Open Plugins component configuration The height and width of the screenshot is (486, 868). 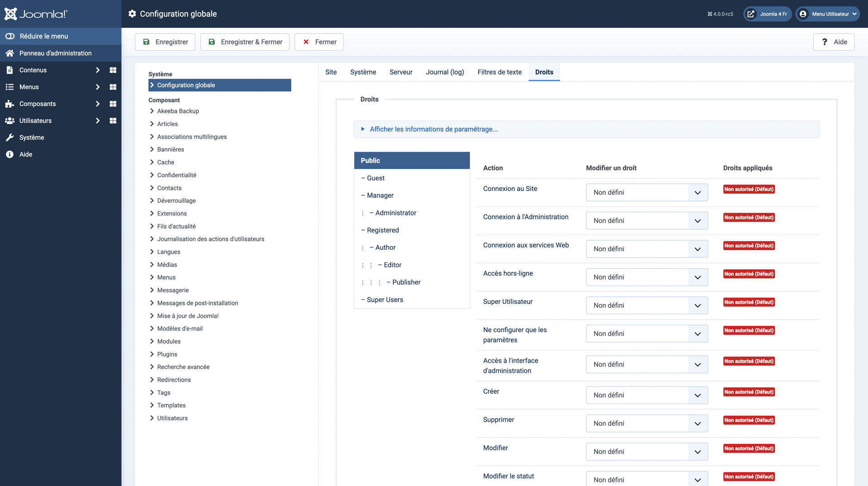pyautogui.click(x=167, y=355)
